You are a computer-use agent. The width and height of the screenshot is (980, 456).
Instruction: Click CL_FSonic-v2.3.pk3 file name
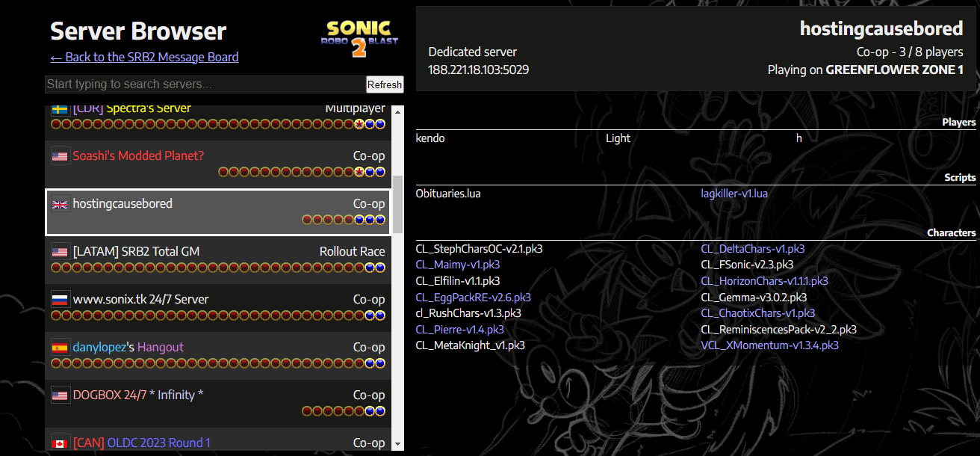click(747, 265)
